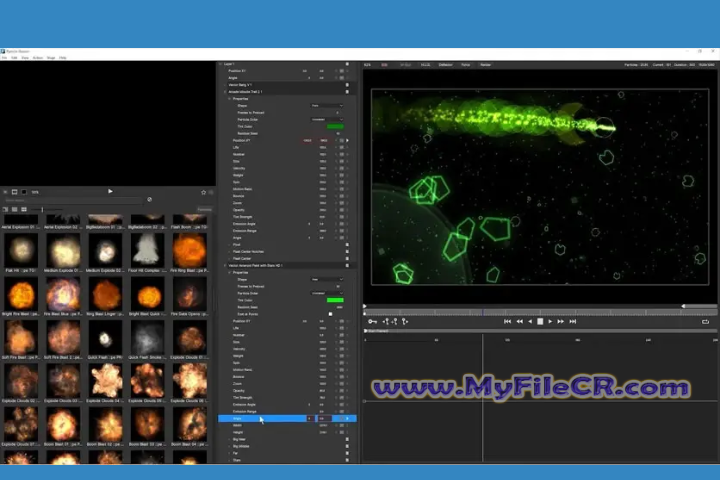Open the File menu
This screenshot has height=480, width=720.
[x=4, y=58]
